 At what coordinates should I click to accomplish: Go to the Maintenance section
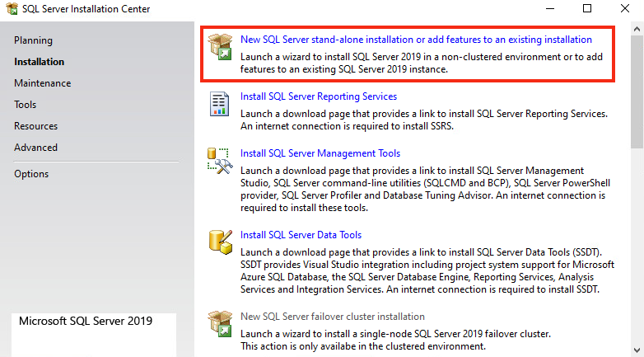pos(42,83)
